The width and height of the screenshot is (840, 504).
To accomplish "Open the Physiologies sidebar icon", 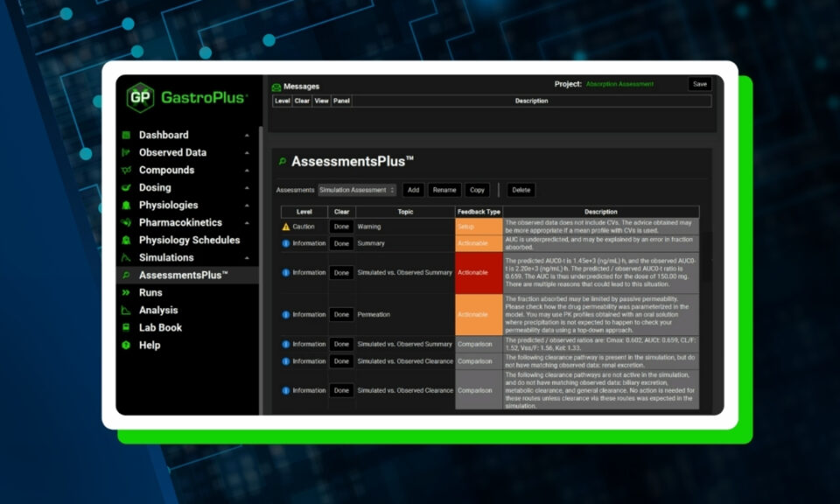I will 126,205.
